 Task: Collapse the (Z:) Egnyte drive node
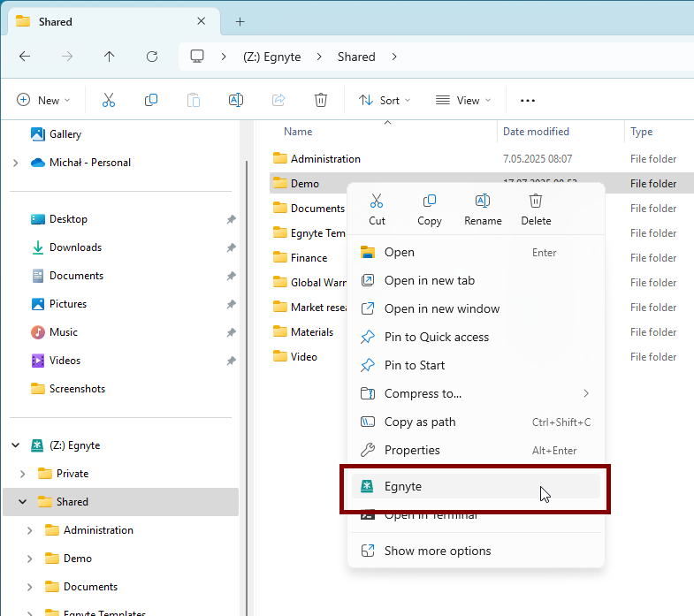(x=16, y=445)
